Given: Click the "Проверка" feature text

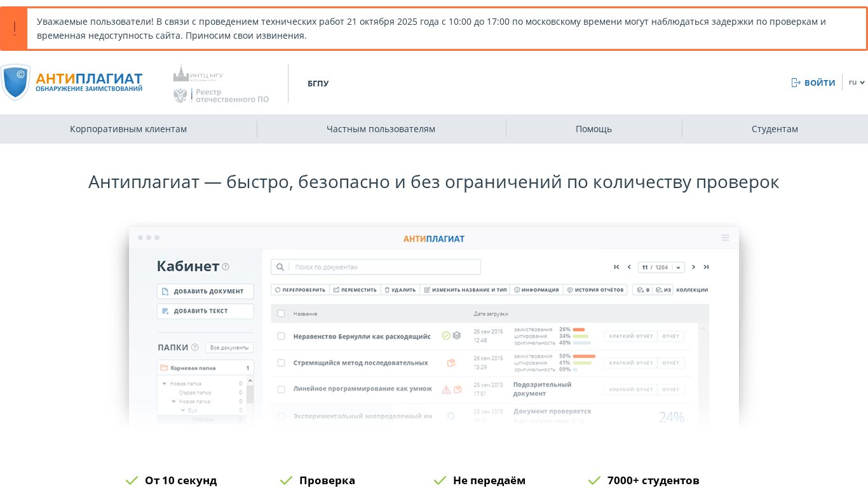Looking at the screenshot, I should [327, 480].
